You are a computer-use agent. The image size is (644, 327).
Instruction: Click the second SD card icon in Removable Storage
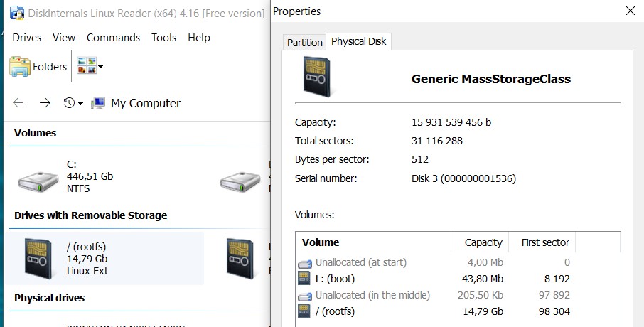pyautogui.click(x=240, y=258)
